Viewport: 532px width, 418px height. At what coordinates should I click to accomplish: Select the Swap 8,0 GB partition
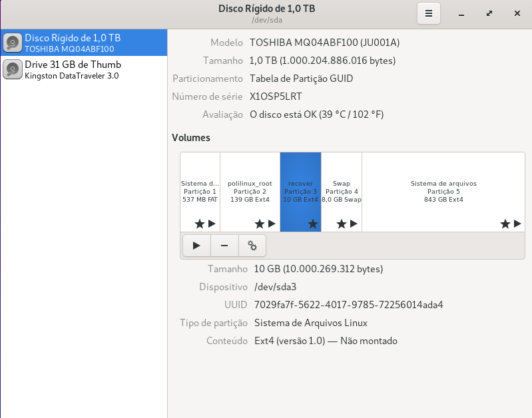coord(342,192)
